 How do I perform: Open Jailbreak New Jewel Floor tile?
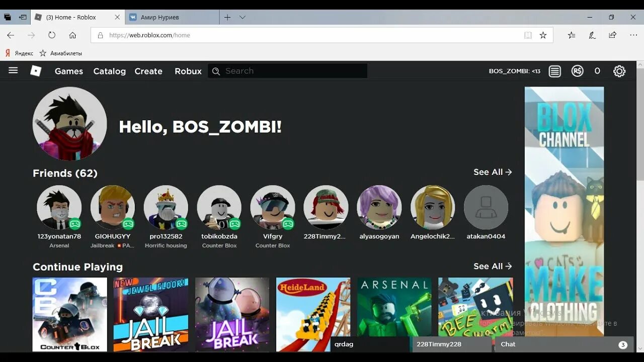[x=151, y=314]
